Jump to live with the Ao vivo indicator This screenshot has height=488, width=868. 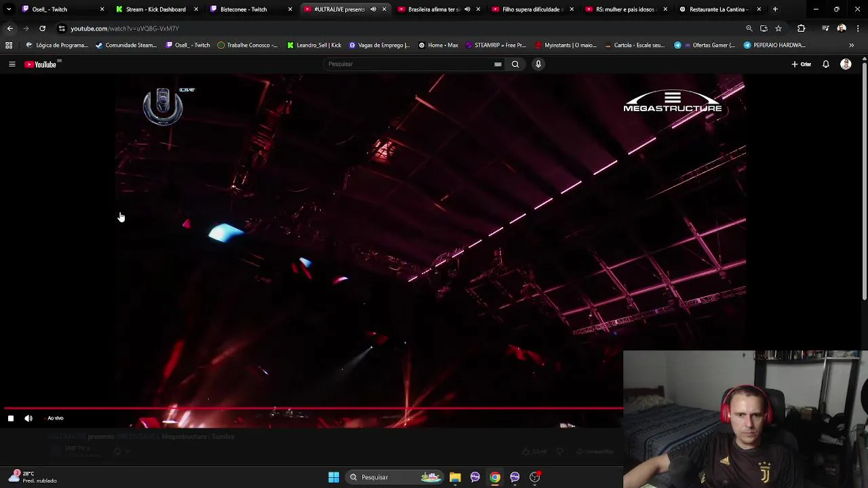(x=56, y=418)
